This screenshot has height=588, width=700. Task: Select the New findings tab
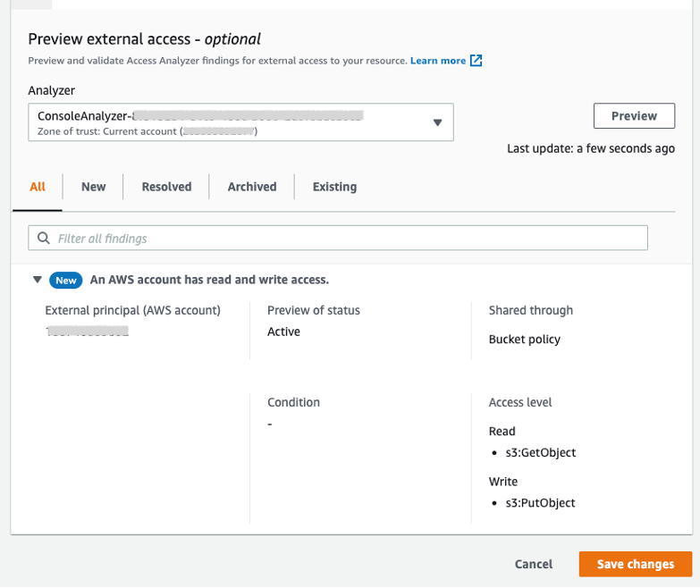click(x=93, y=187)
